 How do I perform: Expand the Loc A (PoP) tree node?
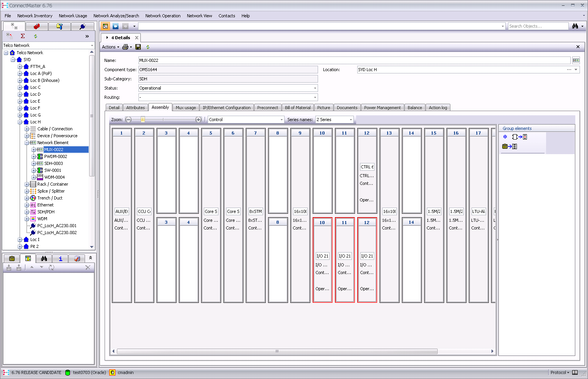pyautogui.click(x=20, y=73)
